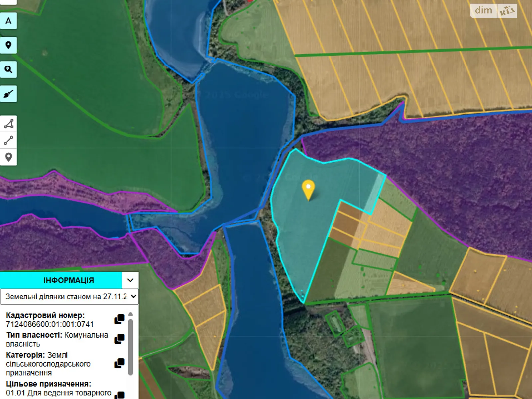Copy the Тип власності value
Screen dimensions: 532x399
[119, 339]
